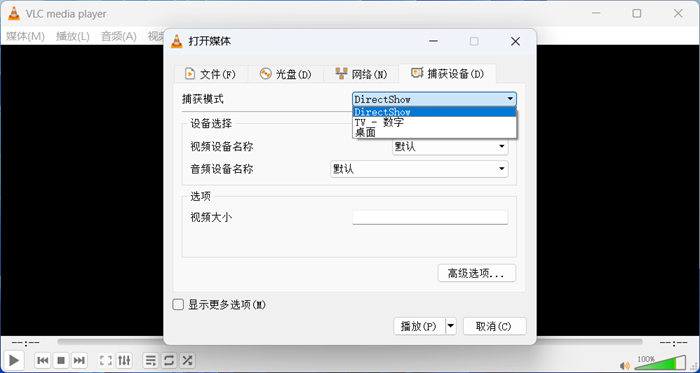This screenshot has height=373, width=700.
Task: Switch to the 文件(F) tab
Action: (x=210, y=74)
